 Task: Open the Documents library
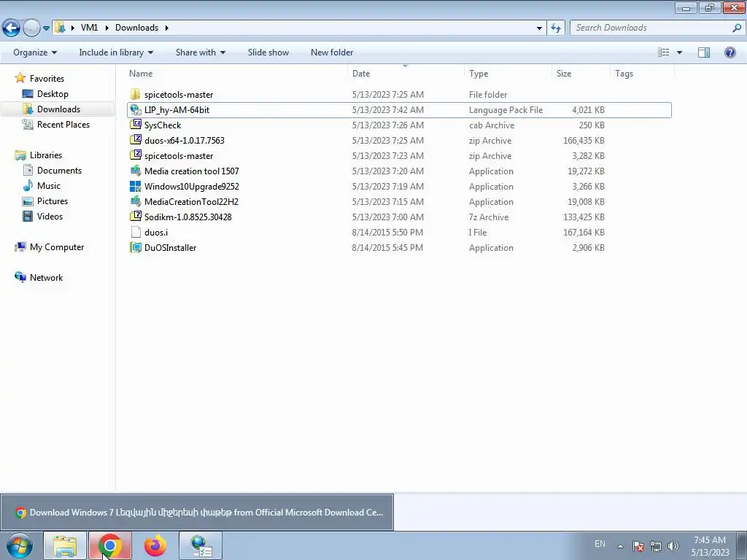tap(59, 171)
